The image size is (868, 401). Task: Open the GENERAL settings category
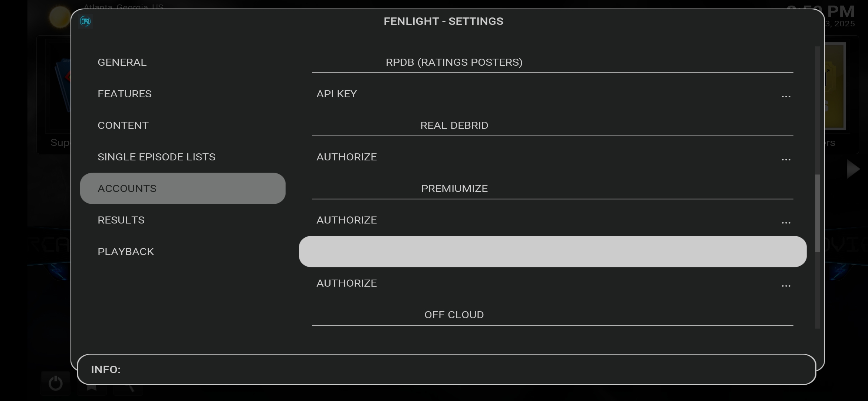point(122,62)
